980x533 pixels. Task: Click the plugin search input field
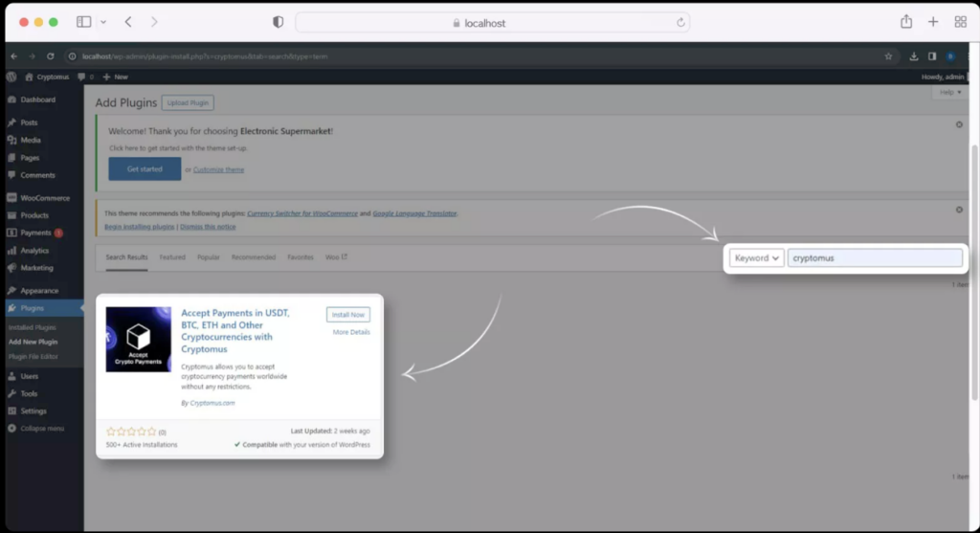(x=875, y=257)
